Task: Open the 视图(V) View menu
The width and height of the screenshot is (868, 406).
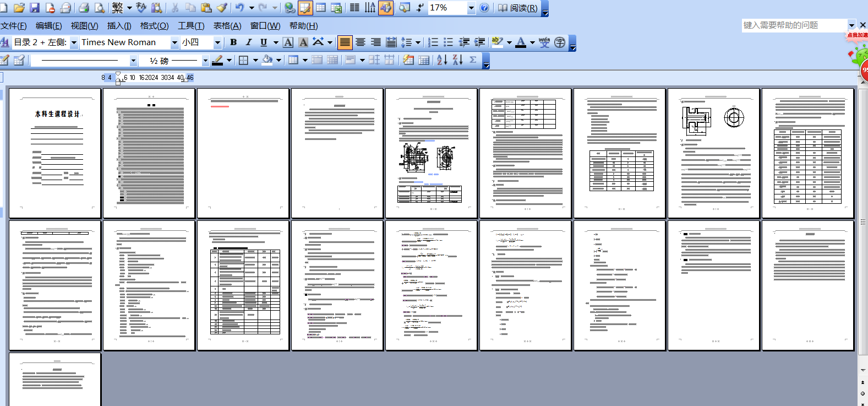Action: (x=84, y=26)
